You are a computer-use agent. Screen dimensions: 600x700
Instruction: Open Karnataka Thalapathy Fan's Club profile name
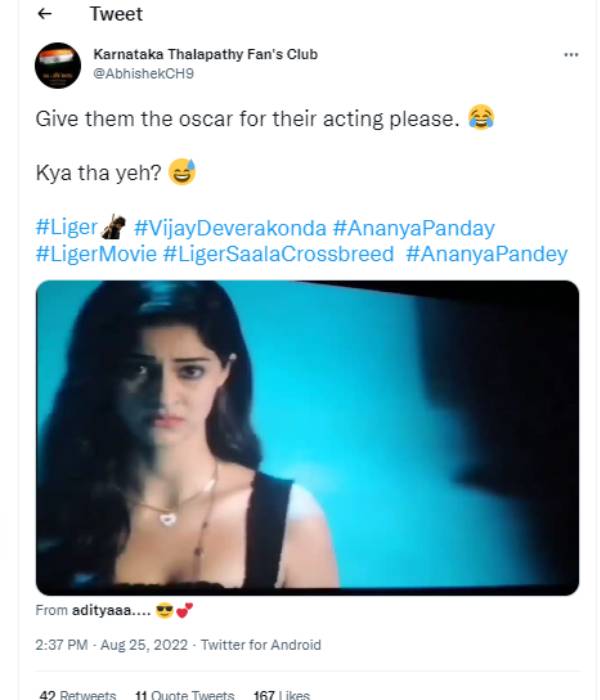coord(205,54)
